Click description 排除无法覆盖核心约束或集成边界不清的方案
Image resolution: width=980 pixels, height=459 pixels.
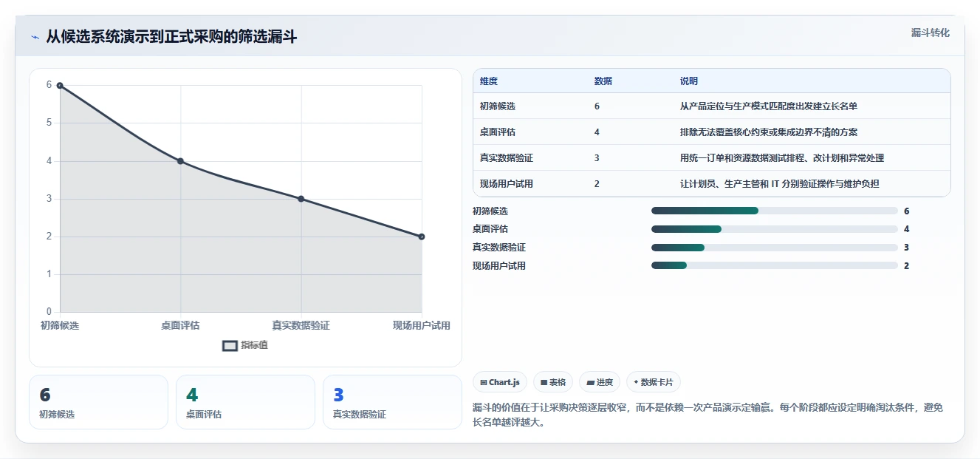pyautogui.click(x=769, y=132)
